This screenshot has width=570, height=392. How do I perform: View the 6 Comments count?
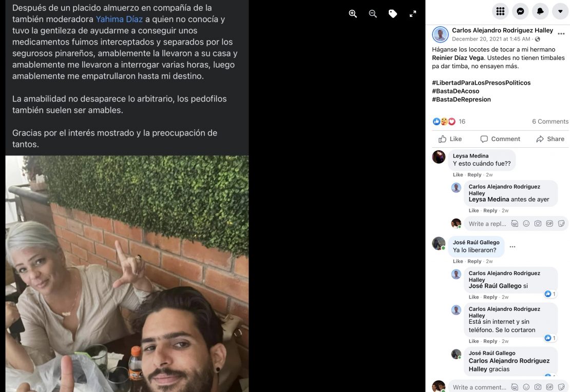tap(550, 121)
